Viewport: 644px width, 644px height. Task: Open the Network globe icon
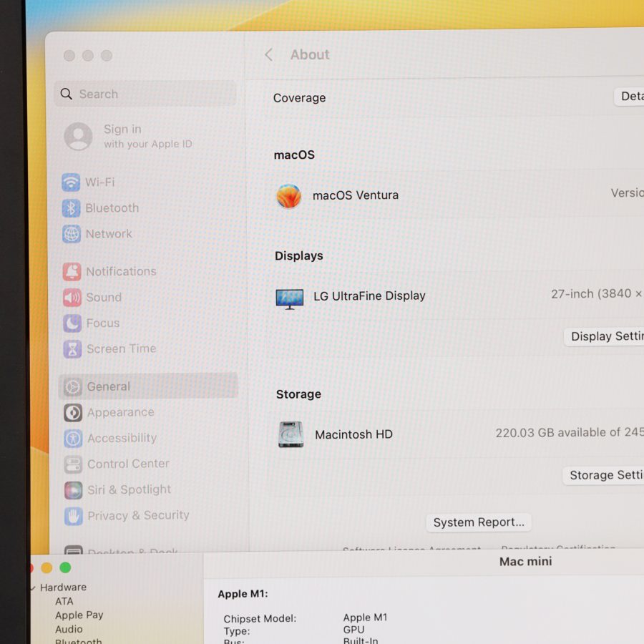coord(72,234)
